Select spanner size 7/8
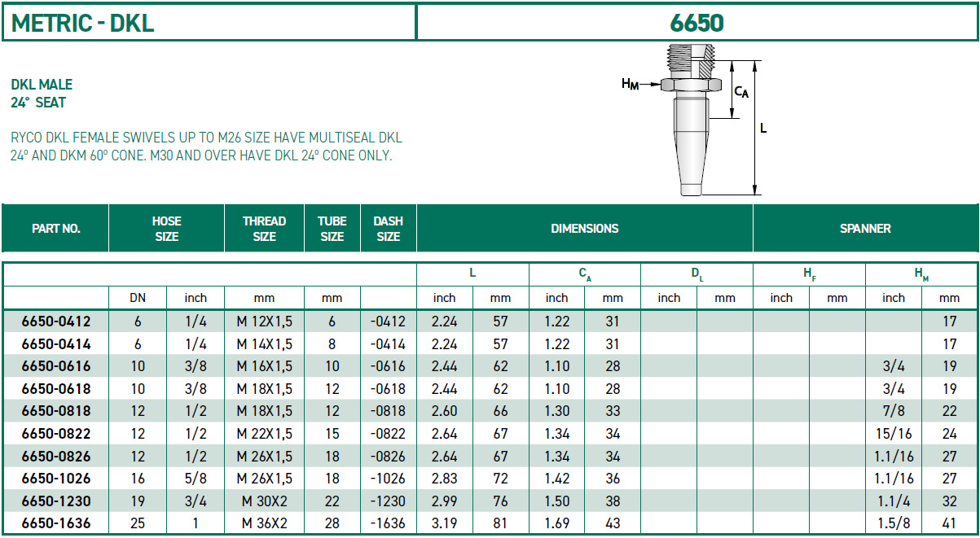Screen dimensions: 980x538 [x=894, y=411]
